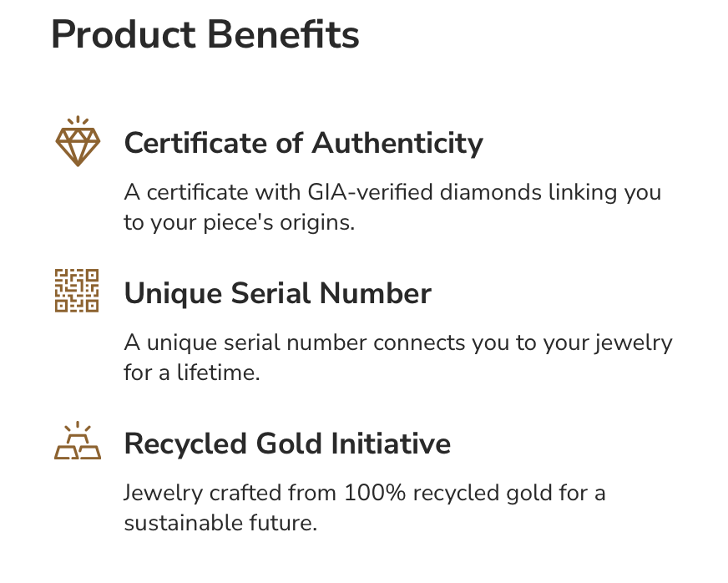The image size is (728, 583).
Task: Select the Product Benefits heading
Action: point(205,35)
